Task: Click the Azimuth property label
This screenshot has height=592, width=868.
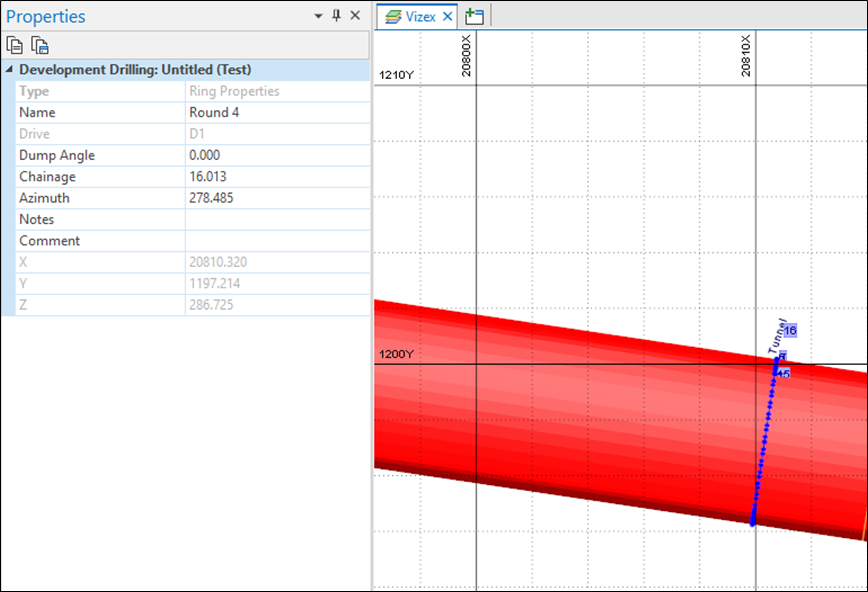Action: pyautogui.click(x=44, y=198)
